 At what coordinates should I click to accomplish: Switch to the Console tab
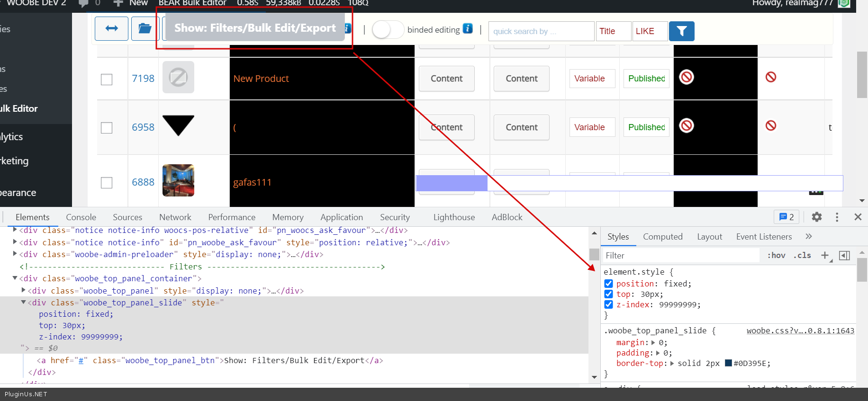pyautogui.click(x=81, y=217)
